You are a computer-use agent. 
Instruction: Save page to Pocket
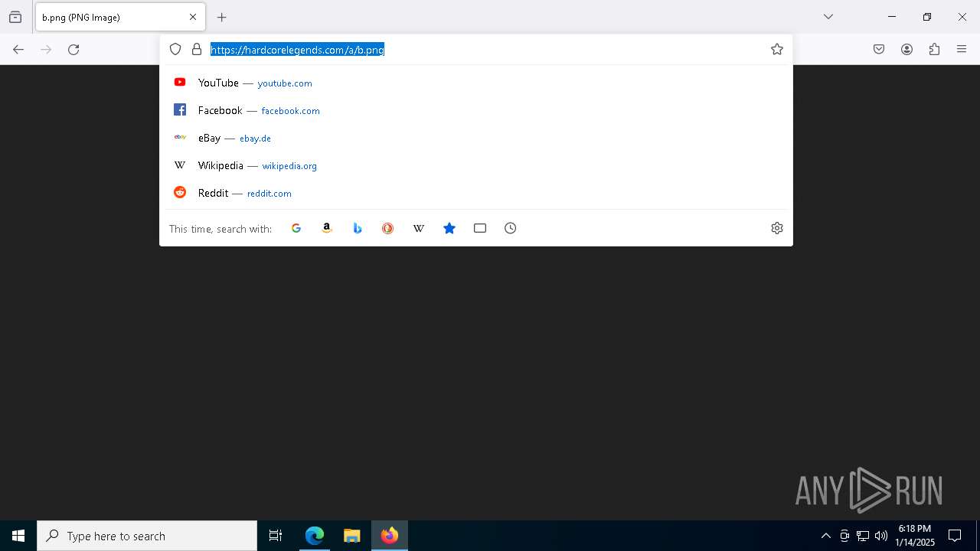[879, 50]
